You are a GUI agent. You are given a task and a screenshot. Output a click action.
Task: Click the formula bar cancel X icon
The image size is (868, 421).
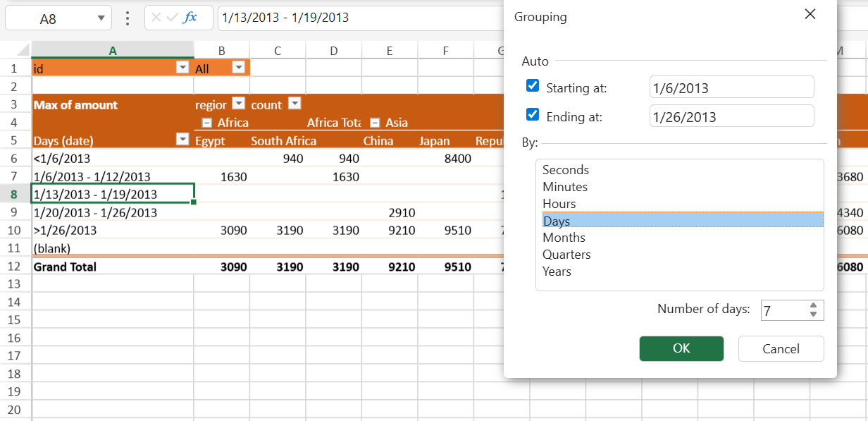click(156, 18)
